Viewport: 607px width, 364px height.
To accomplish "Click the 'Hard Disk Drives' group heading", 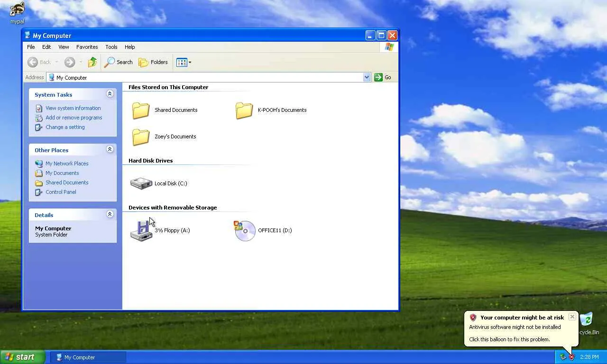I will [150, 161].
